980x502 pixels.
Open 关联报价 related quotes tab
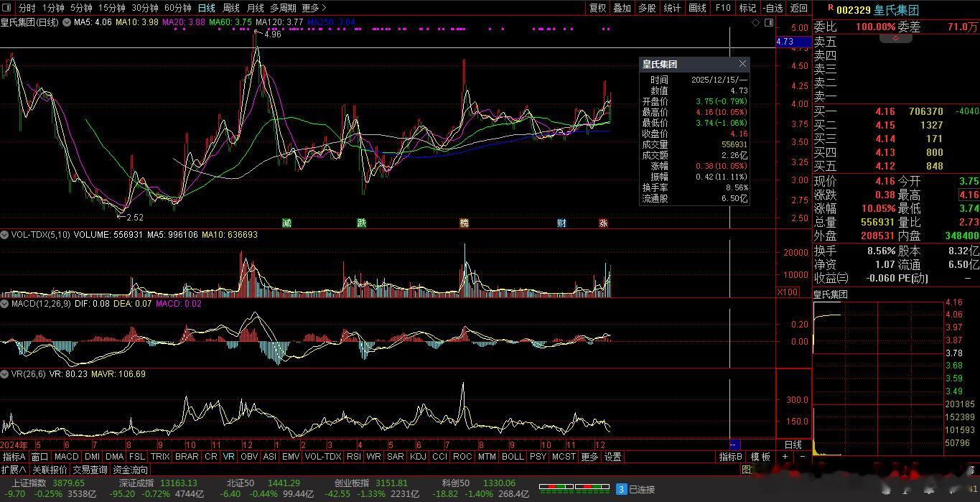pyautogui.click(x=50, y=470)
